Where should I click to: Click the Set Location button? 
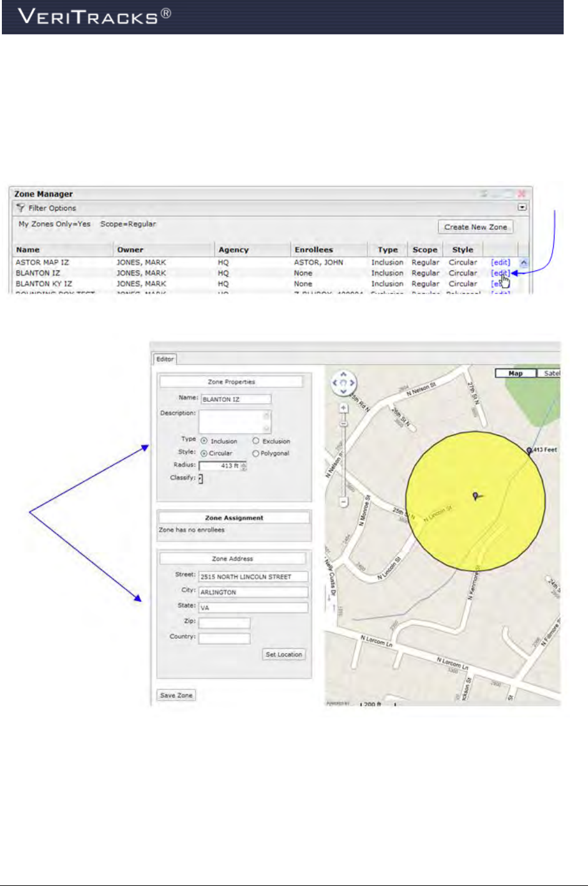pos(284,654)
